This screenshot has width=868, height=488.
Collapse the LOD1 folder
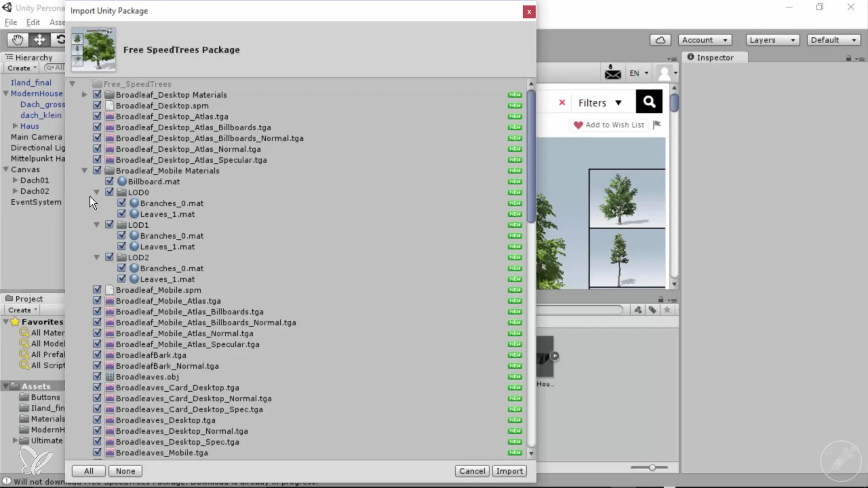pyautogui.click(x=96, y=225)
